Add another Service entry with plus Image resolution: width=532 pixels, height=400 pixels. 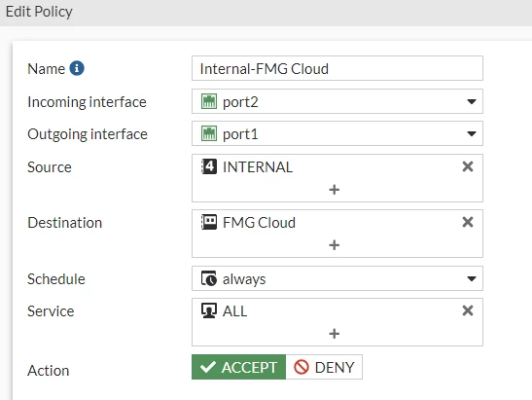tap(335, 334)
